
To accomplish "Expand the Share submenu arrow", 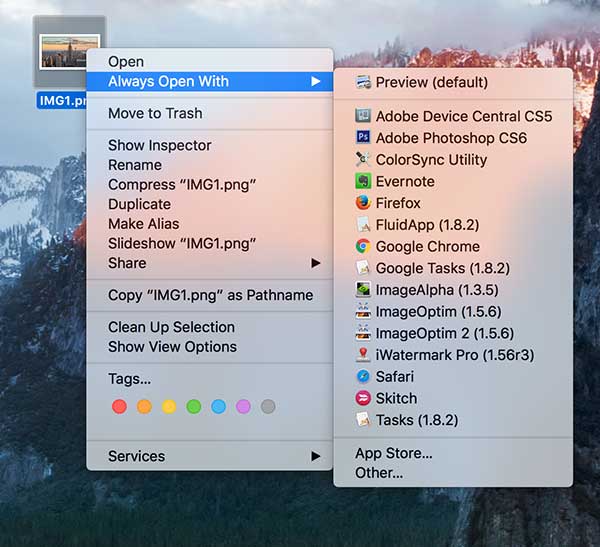I will click(315, 263).
